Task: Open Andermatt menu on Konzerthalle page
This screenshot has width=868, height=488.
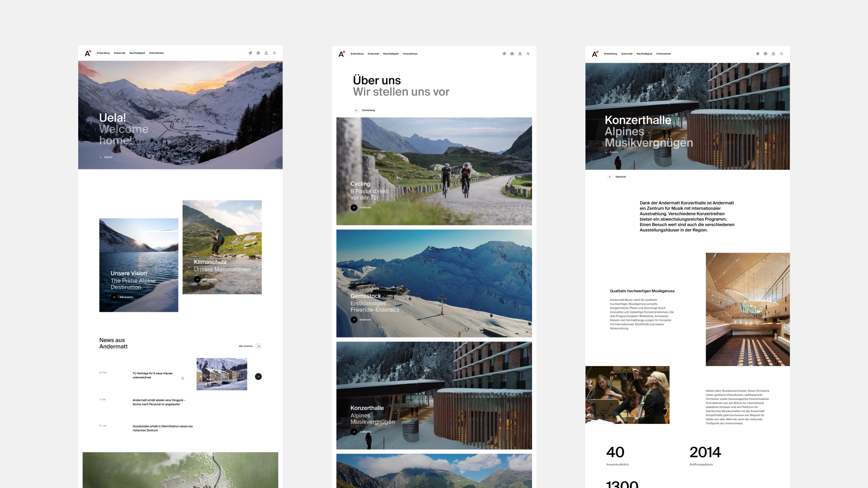Action: click(627, 54)
